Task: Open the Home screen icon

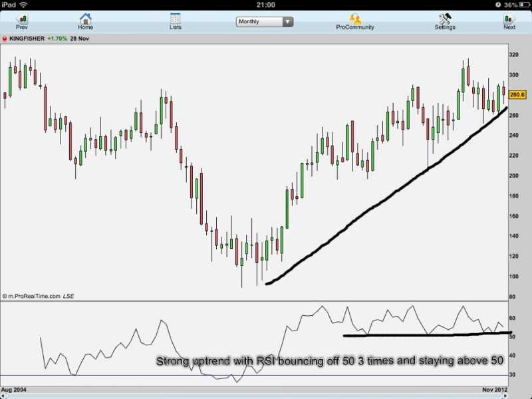Action: [x=85, y=21]
